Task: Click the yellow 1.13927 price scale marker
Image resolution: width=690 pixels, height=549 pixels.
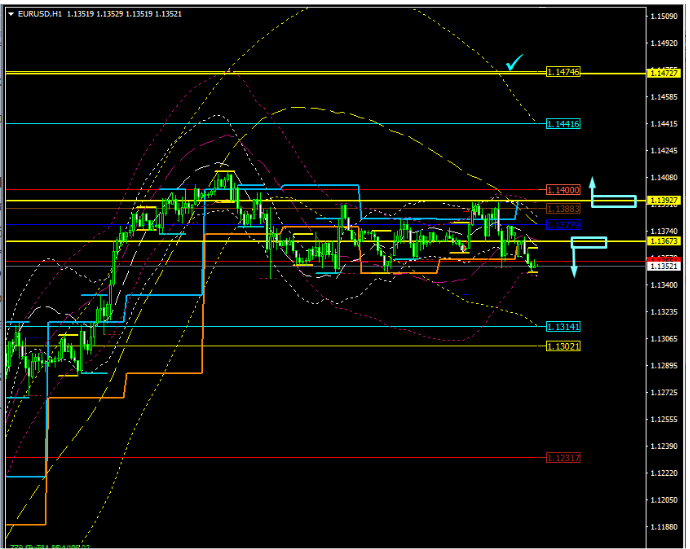Action: tap(664, 201)
